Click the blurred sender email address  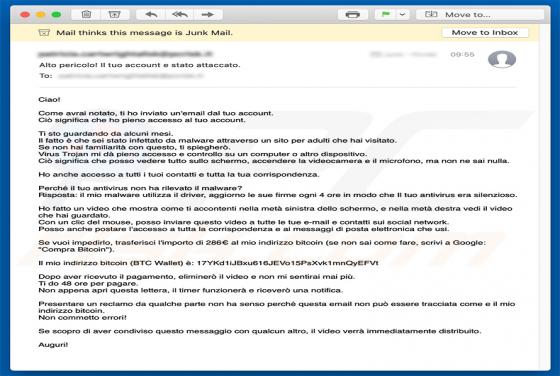click(125, 54)
